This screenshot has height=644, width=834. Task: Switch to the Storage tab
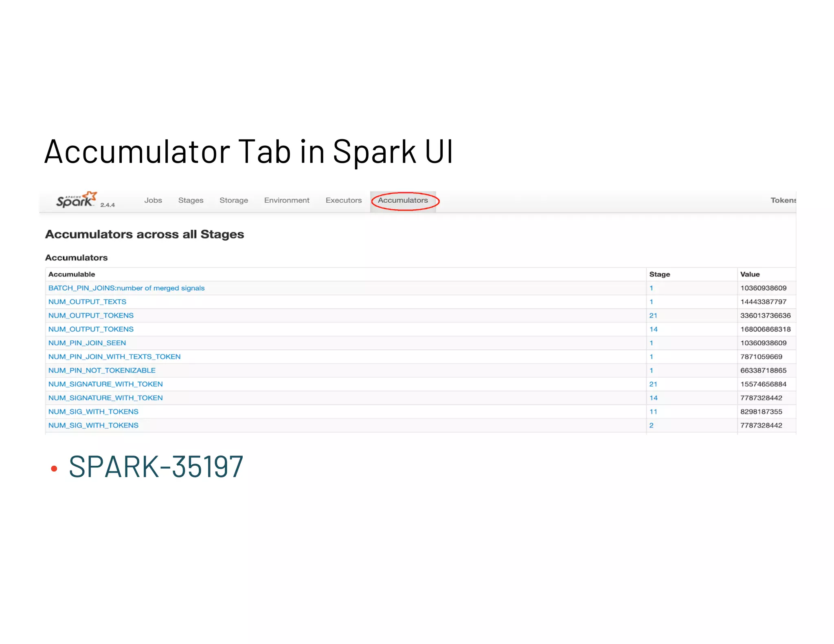point(234,200)
